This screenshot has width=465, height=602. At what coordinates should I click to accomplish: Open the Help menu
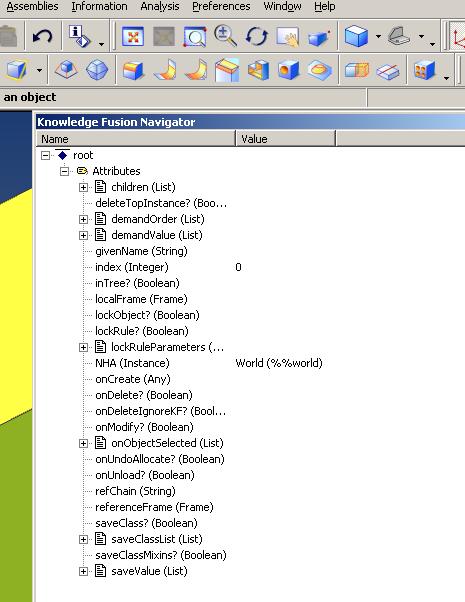tap(324, 7)
